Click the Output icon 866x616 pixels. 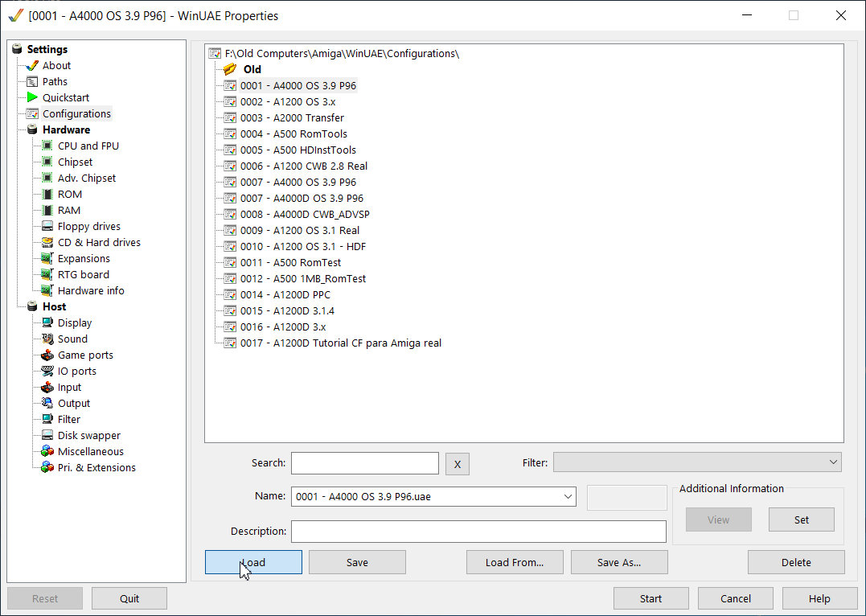point(47,403)
